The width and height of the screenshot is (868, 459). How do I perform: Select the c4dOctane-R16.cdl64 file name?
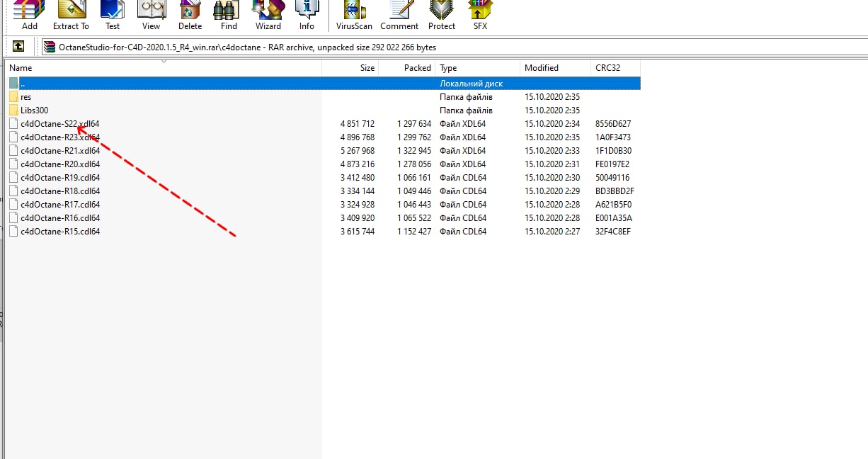point(60,218)
